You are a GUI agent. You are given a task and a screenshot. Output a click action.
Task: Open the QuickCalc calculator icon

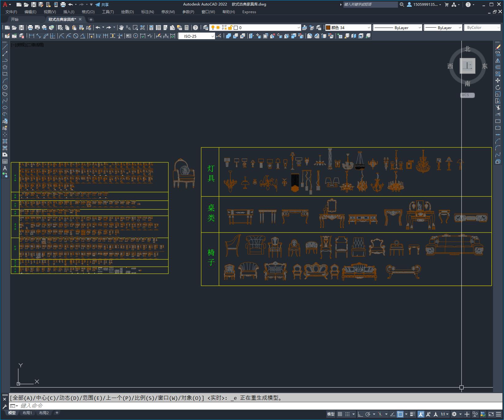pos(187,28)
